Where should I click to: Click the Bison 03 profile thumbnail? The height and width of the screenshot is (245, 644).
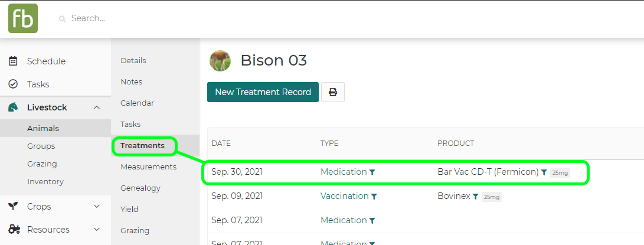tap(220, 61)
